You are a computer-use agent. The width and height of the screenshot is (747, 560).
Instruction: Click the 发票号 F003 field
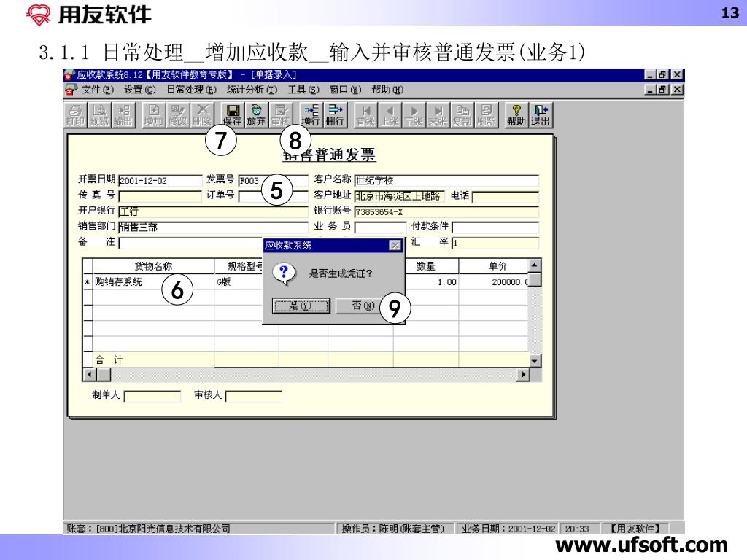[273, 181]
